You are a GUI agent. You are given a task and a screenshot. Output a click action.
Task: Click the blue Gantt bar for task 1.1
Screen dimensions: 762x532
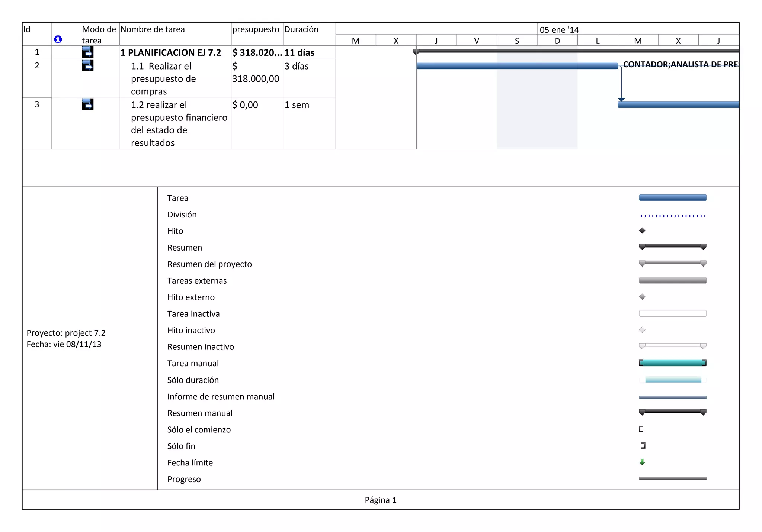[x=516, y=66]
